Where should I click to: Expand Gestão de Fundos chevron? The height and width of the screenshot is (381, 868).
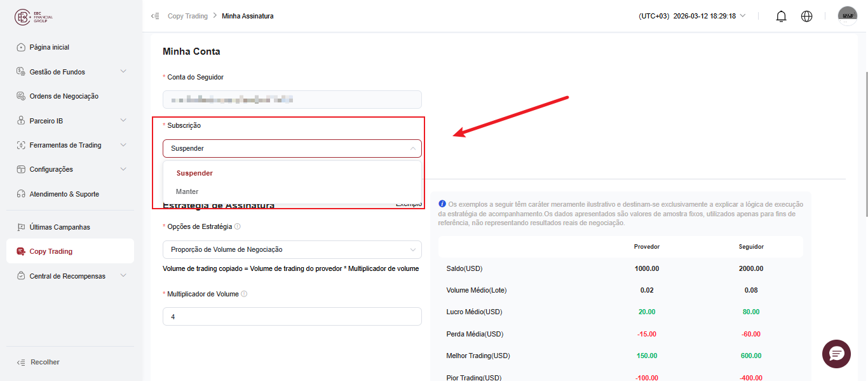click(123, 71)
